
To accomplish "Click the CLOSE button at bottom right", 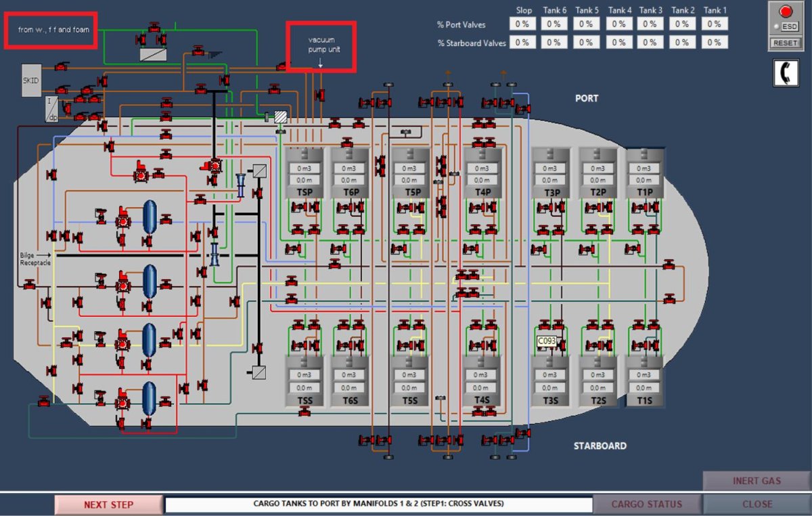I will click(757, 504).
